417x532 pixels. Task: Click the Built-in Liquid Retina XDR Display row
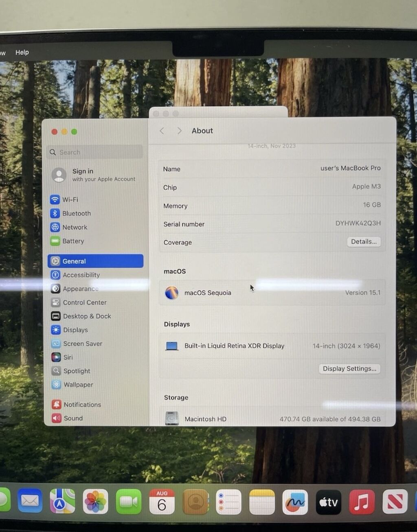coord(272,346)
